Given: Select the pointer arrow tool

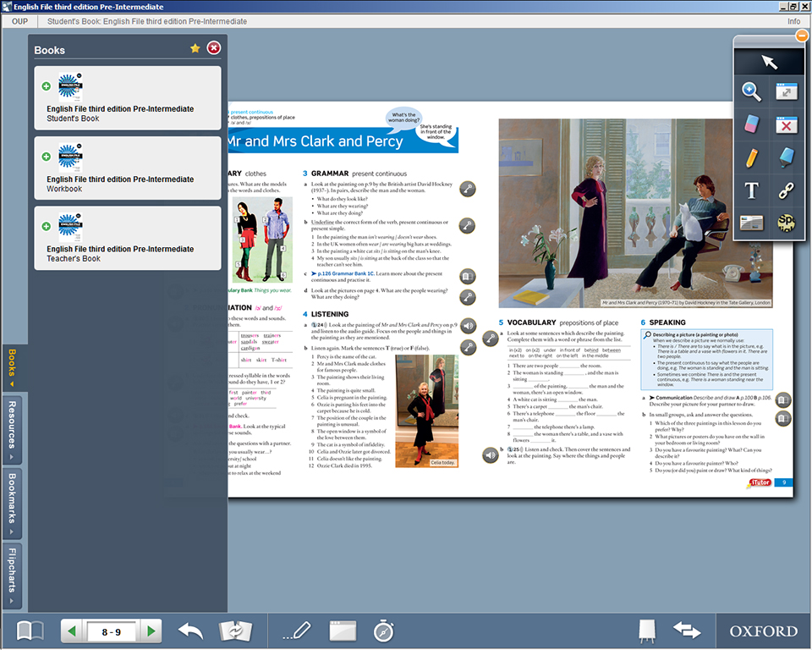Looking at the screenshot, I should coord(769,62).
